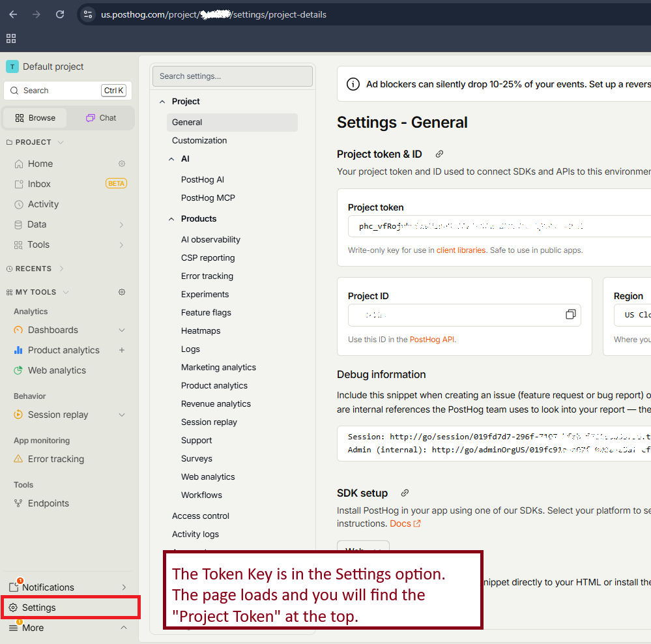The width and height of the screenshot is (651, 644).
Task: Click the hamburger More icon
Action: tap(13, 628)
